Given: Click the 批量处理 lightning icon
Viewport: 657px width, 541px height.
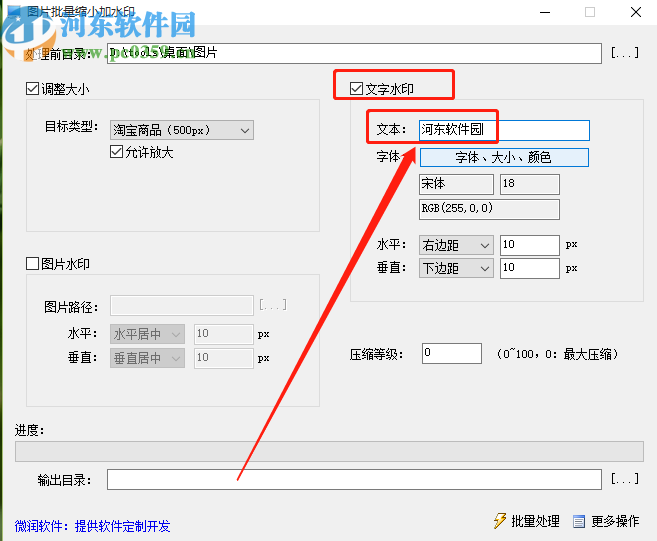Looking at the screenshot, I should 499,521.
